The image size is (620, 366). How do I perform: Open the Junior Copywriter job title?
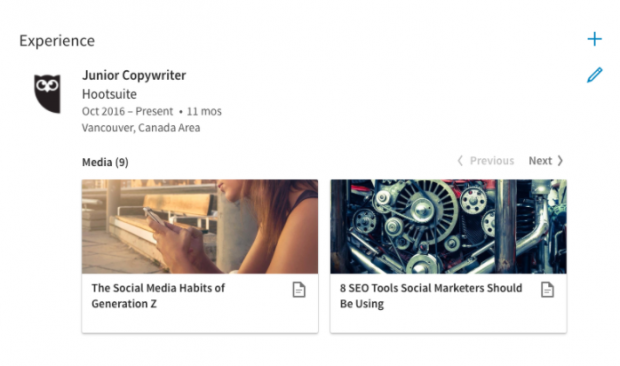coord(134,75)
